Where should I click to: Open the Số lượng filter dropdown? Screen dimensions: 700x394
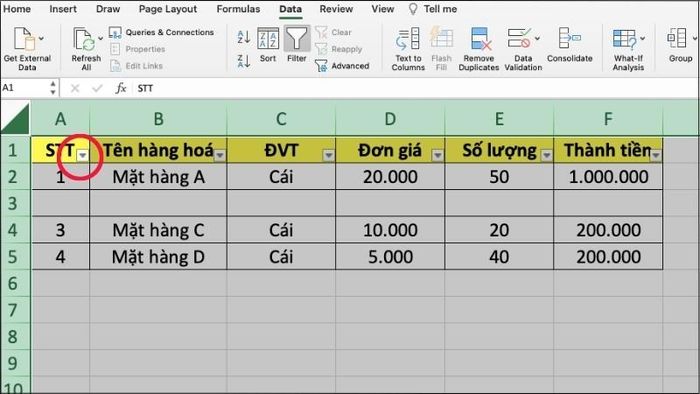[546, 155]
